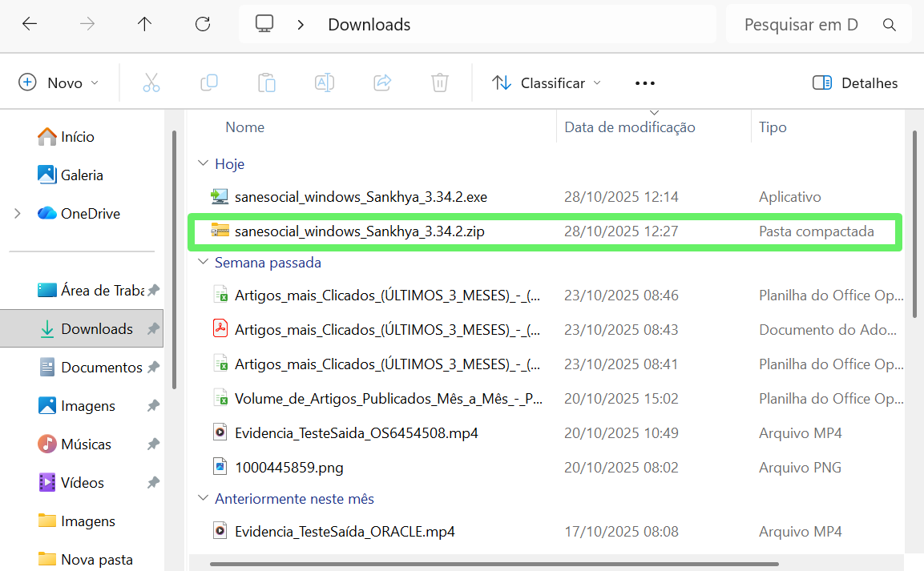Click the pin icon beside Documentos
Viewport: 924px width, 571px height.
pos(153,368)
